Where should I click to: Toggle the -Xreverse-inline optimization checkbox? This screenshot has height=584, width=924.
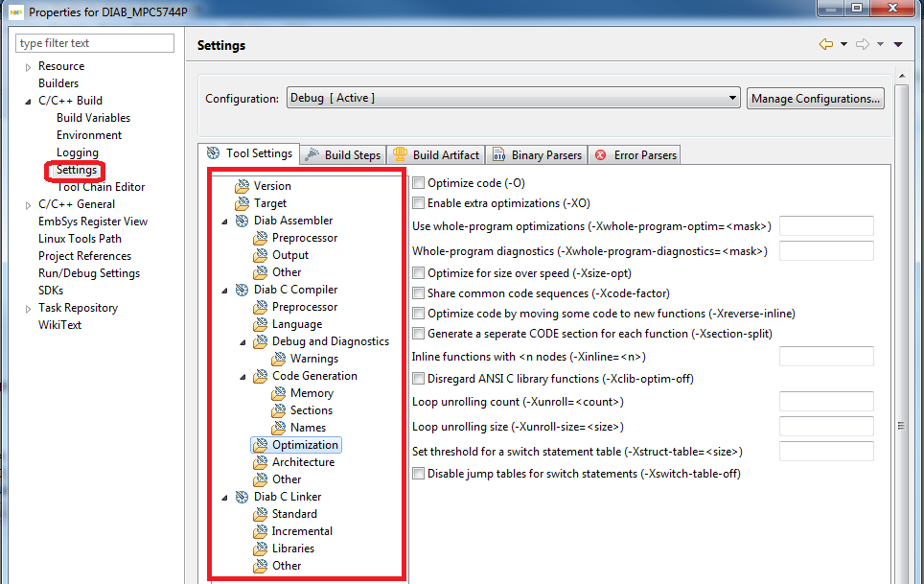[x=419, y=313]
